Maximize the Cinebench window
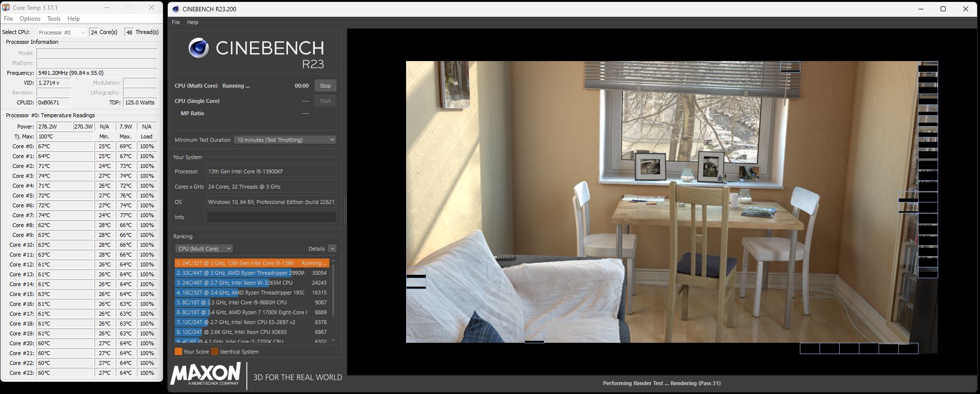Image resolution: width=980 pixels, height=394 pixels. click(943, 9)
